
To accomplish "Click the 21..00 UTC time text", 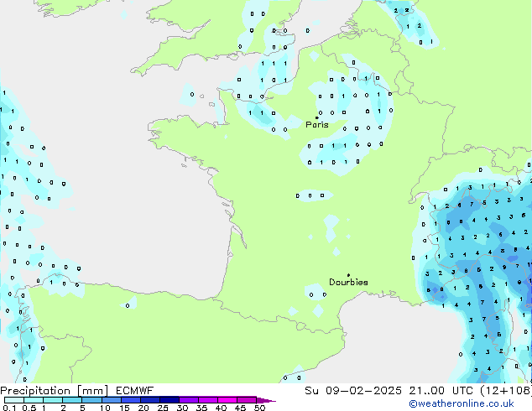I will click(441, 391).
